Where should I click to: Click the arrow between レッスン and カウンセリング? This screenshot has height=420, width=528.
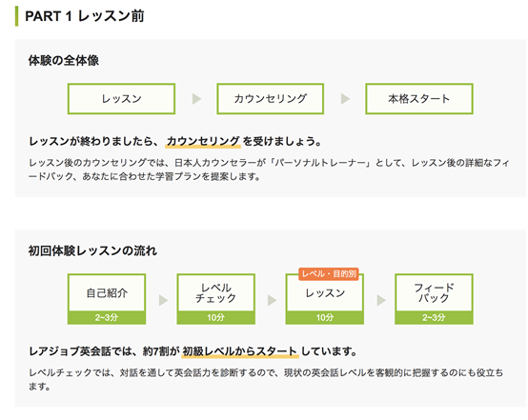[x=196, y=99]
